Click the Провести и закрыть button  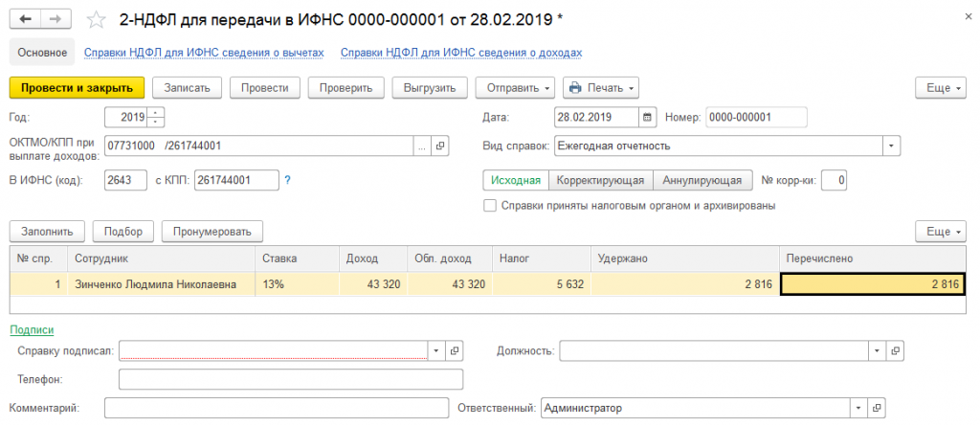[77, 88]
